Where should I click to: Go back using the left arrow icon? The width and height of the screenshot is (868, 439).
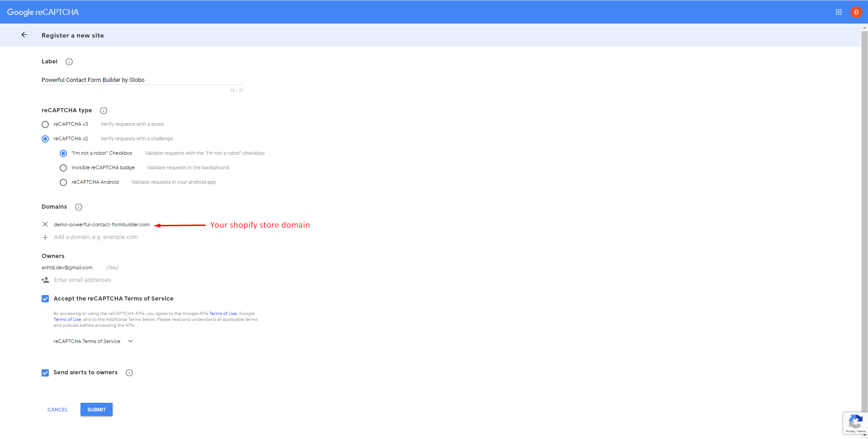[24, 35]
